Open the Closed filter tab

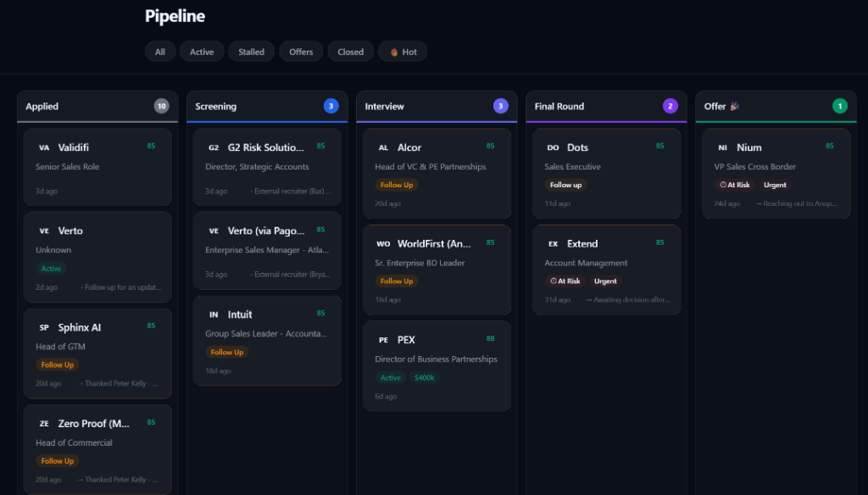coord(350,52)
